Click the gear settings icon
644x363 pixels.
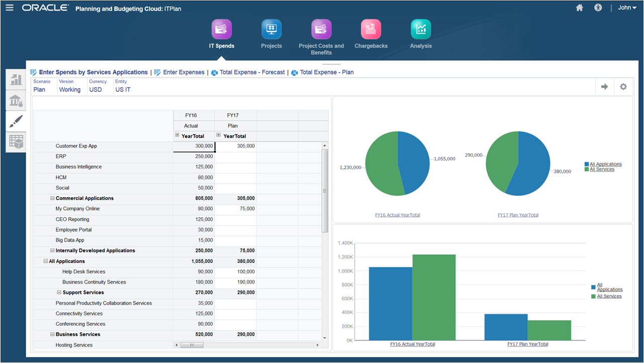click(623, 86)
